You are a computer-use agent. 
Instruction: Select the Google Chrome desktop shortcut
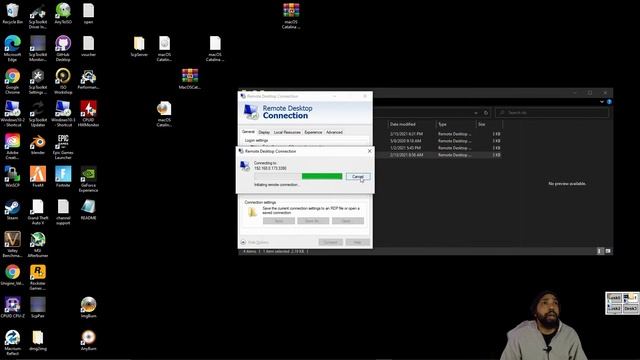pos(13,81)
